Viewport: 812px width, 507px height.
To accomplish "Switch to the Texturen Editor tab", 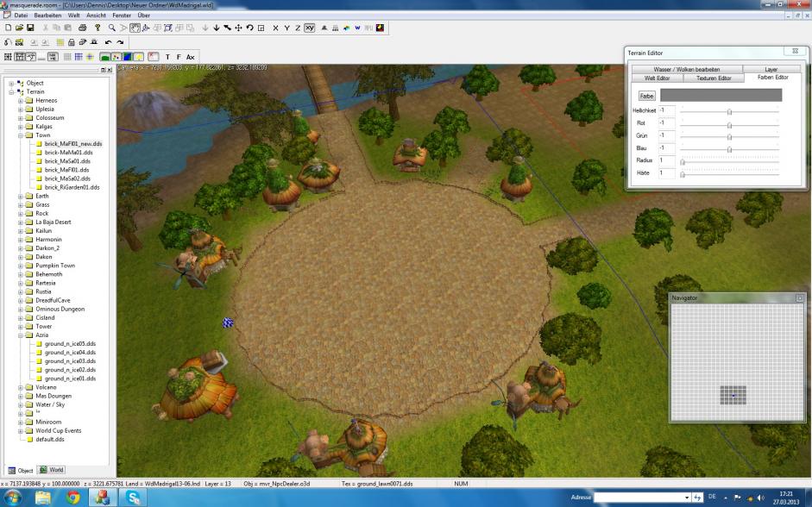I will point(714,78).
